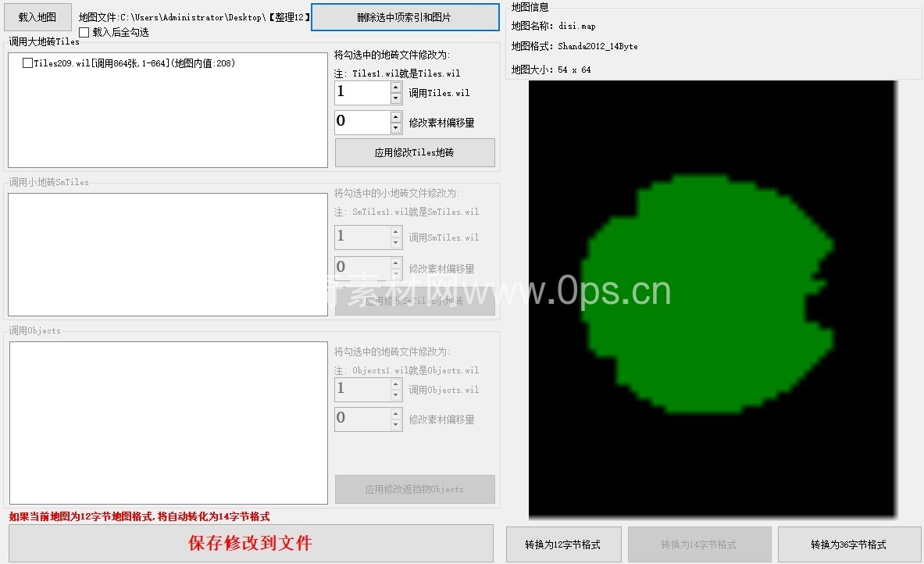Decrease the 调用Tiles.wil value with down arrow
Screen dimensions: 924x564
[396, 98]
